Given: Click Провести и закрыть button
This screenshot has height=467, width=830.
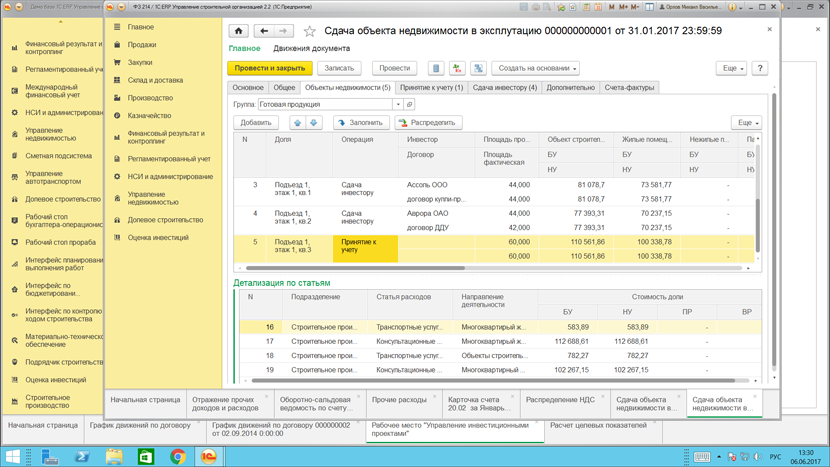Looking at the screenshot, I should click(270, 68).
